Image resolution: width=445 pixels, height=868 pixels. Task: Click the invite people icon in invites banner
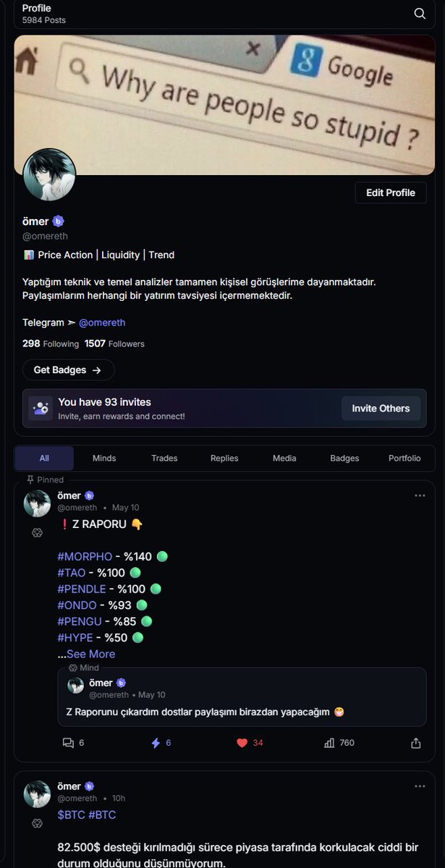[40, 408]
